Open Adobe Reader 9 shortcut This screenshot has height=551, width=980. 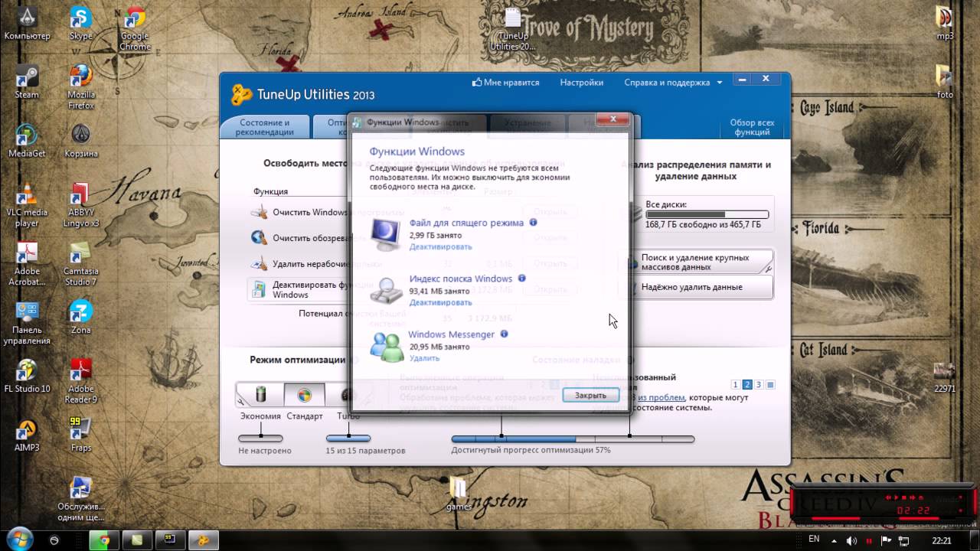tap(80, 382)
